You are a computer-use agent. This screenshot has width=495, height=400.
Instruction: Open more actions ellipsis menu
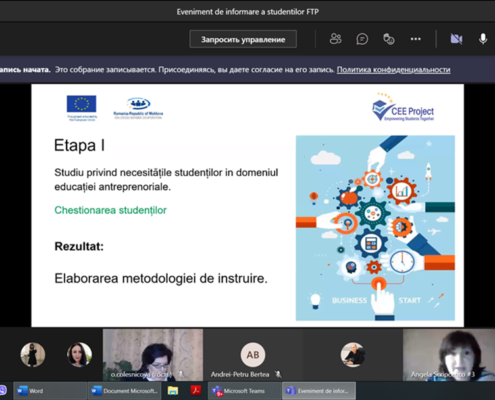point(415,39)
